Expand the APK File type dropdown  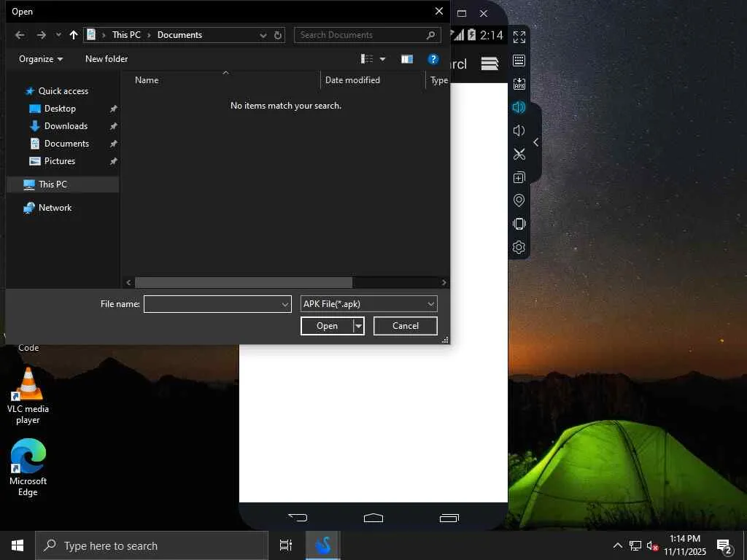point(430,304)
